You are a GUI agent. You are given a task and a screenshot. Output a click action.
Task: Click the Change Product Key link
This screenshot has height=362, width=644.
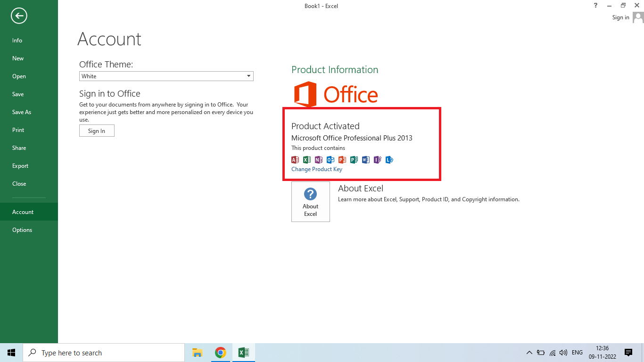tap(317, 169)
